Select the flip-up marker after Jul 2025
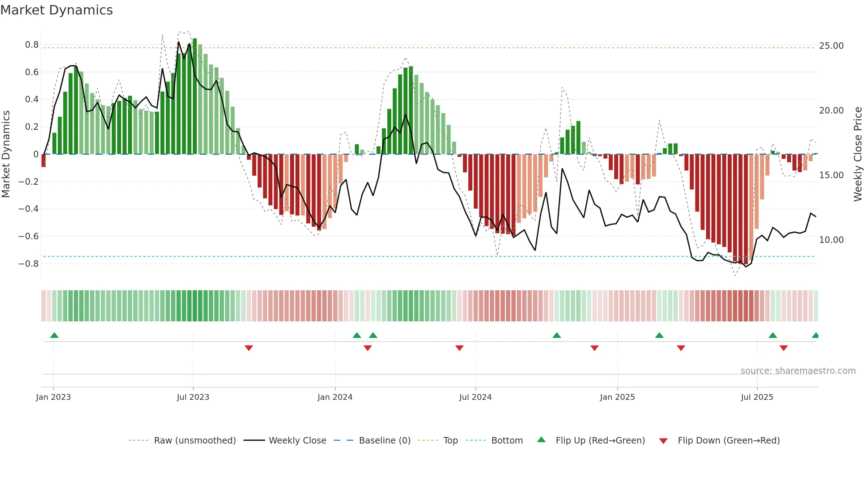The height and width of the screenshot is (488, 868). pos(773,335)
